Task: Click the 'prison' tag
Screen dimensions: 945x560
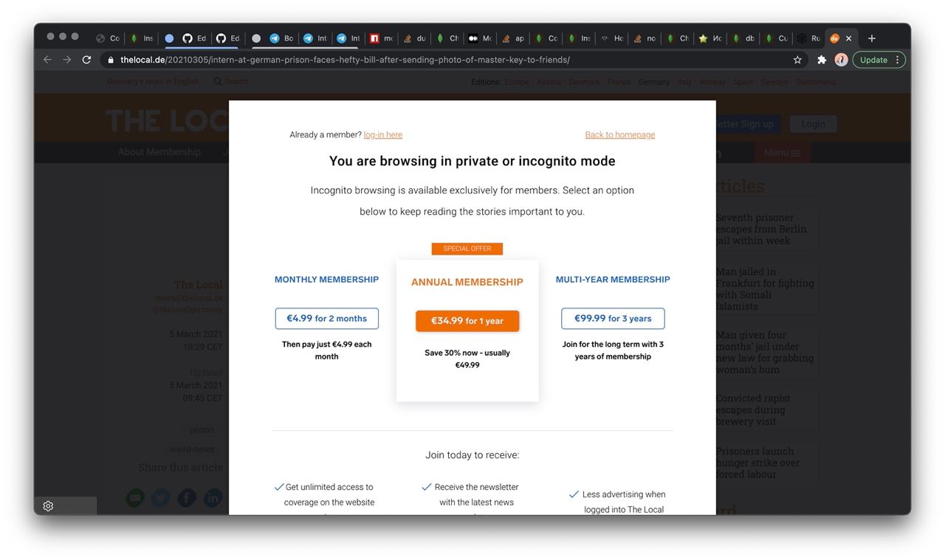Action: coord(202,430)
